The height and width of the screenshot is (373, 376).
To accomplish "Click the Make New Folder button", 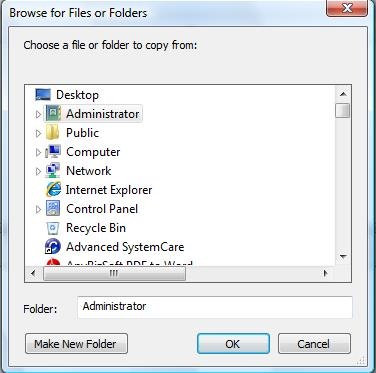I will coord(76,344).
